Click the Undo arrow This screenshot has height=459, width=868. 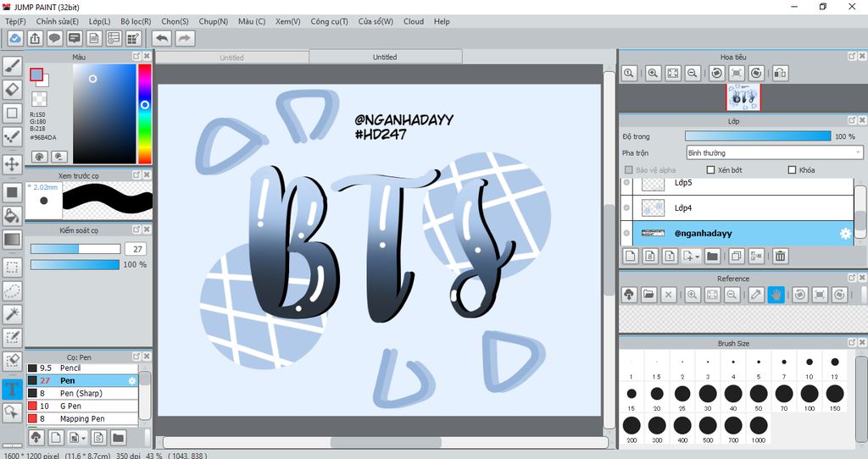[162, 38]
